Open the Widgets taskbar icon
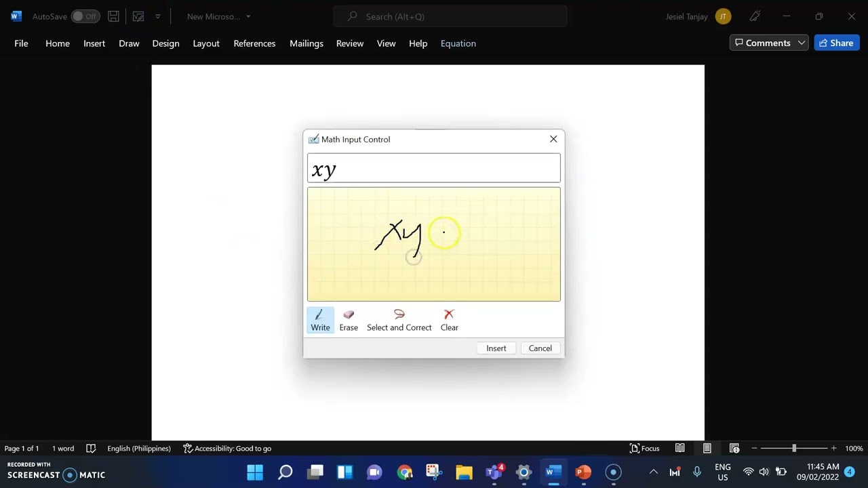868x488 pixels. (344, 472)
